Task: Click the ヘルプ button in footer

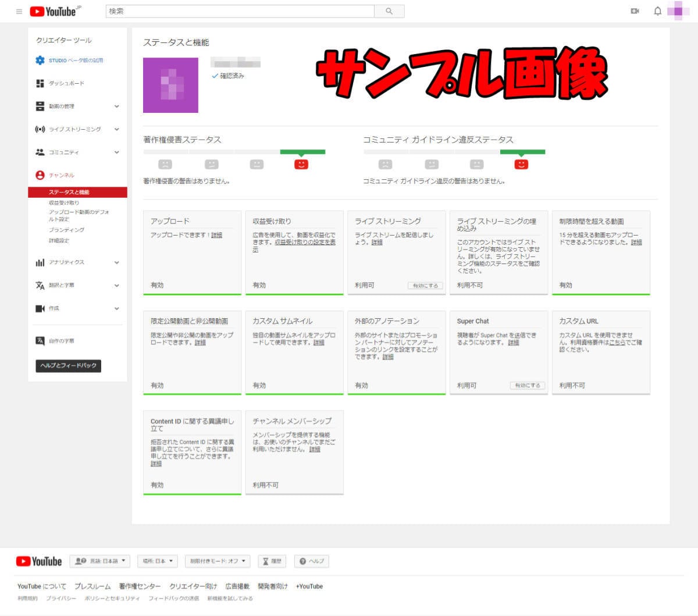Action: click(312, 561)
